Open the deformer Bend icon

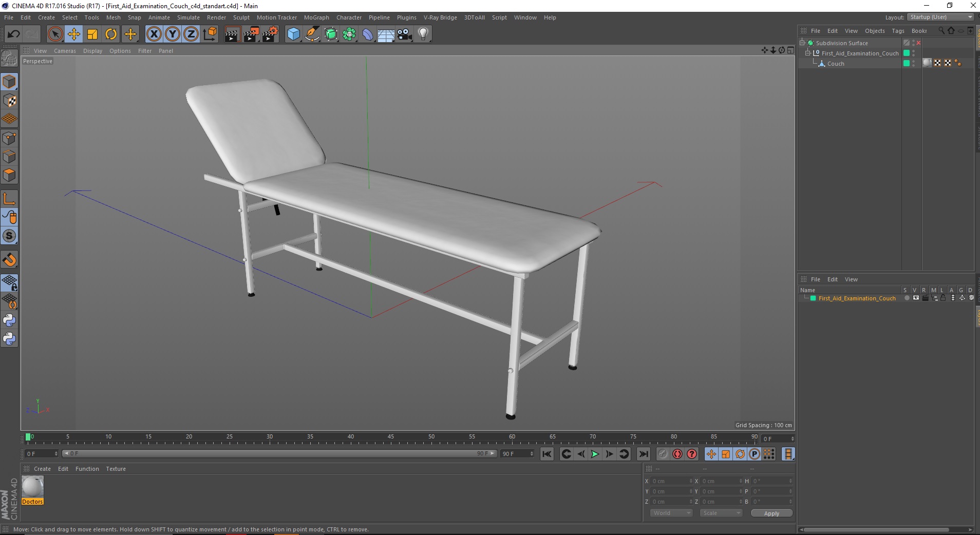tap(368, 34)
